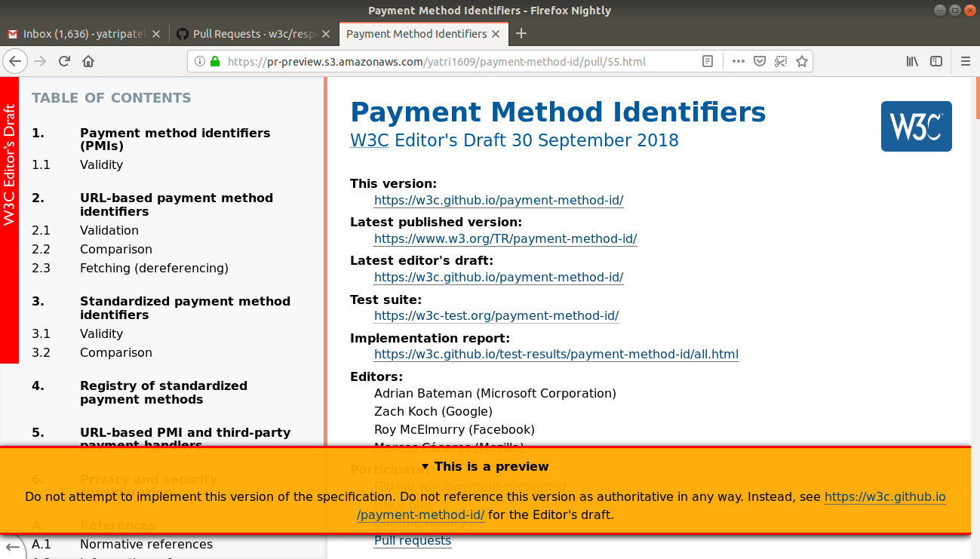Switch to the Pull Requests w3c tab

click(x=254, y=34)
